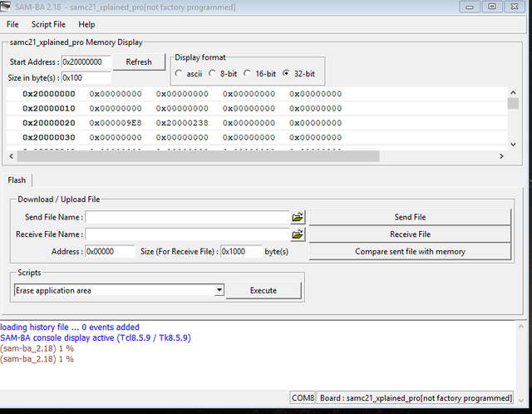This screenshot has height=414, width=532.
Task: Click the Receive File Name browse folder icon
Action: 298,234
